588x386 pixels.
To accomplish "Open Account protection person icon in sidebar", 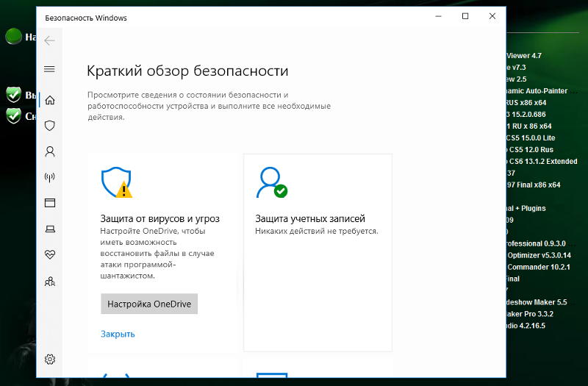I will [50, 151].
